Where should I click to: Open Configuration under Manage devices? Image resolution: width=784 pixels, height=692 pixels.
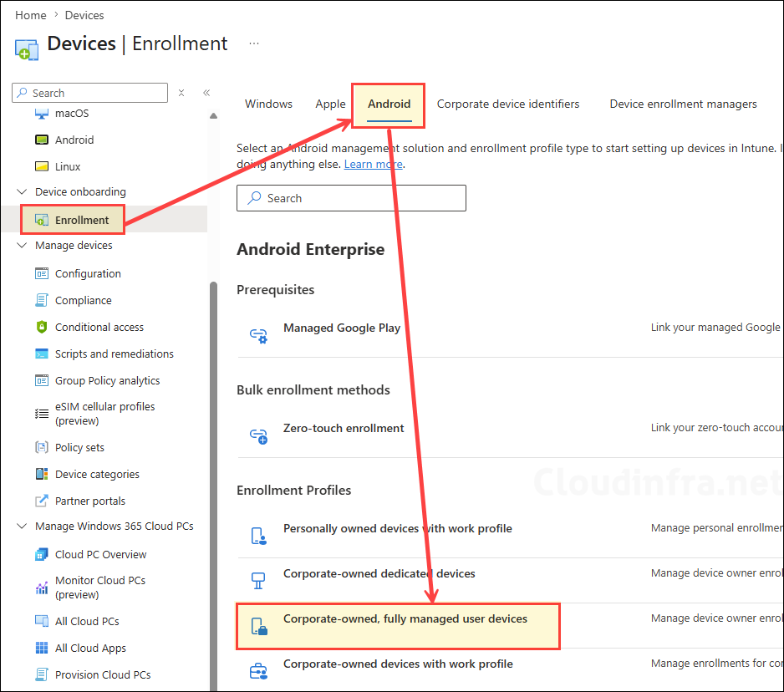pos(88,273)
